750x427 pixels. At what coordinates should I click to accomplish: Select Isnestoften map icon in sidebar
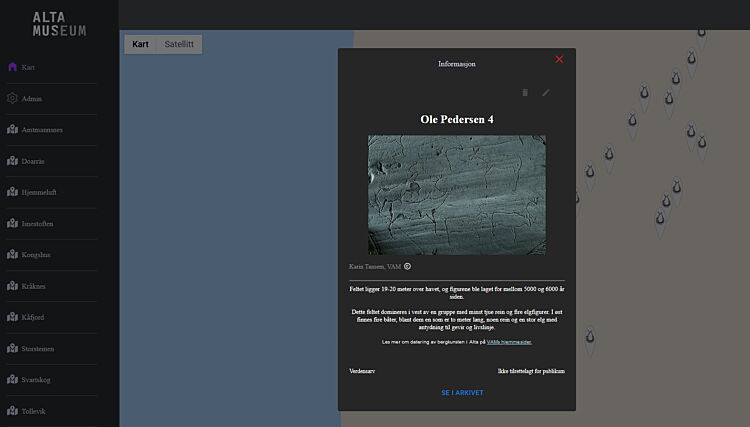pyautogui.click(x=12, y=223)
